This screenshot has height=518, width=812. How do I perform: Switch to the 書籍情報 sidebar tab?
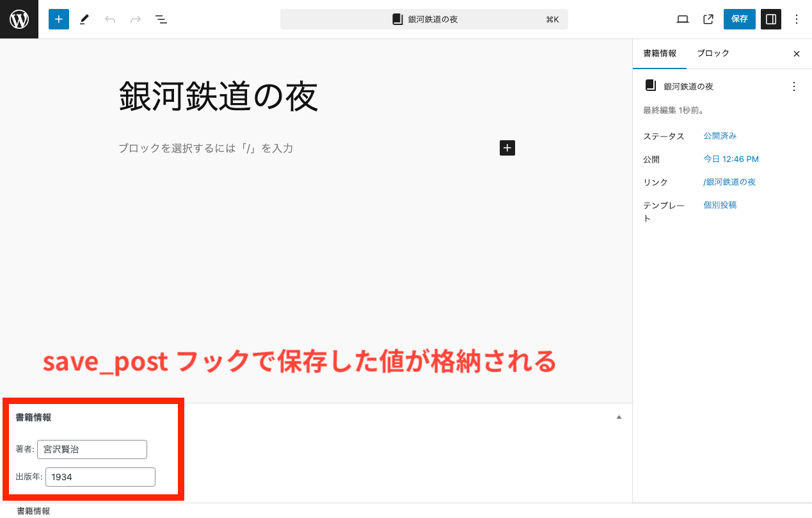click(x=660, y=54)
